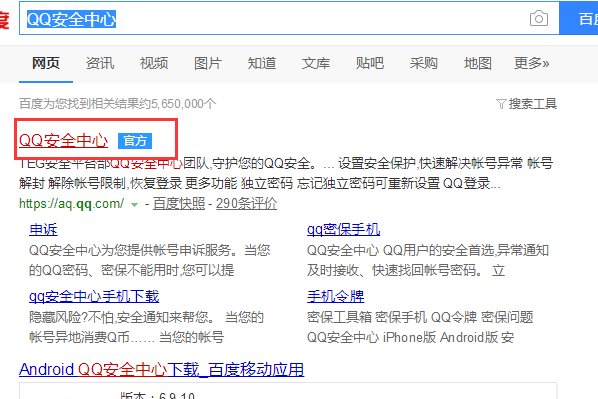Screen dimensions: 598x399
Task: Go to the 文库 tab
Action: (x=316, y=63)
